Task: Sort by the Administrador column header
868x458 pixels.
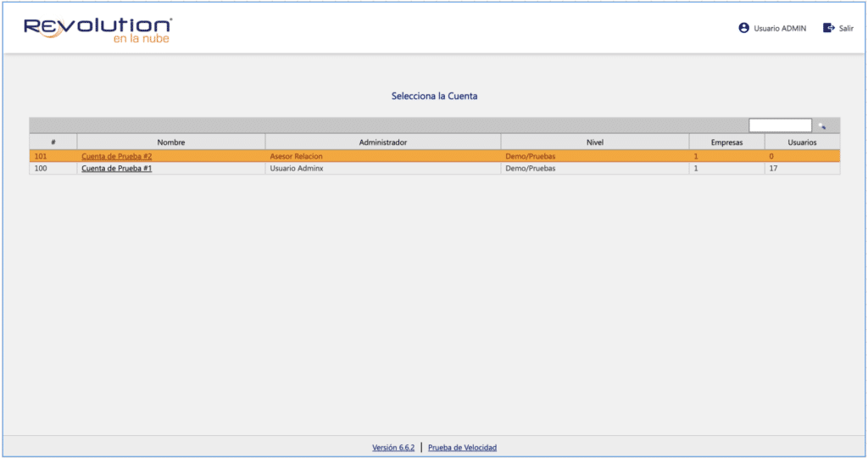Action: 382,142
